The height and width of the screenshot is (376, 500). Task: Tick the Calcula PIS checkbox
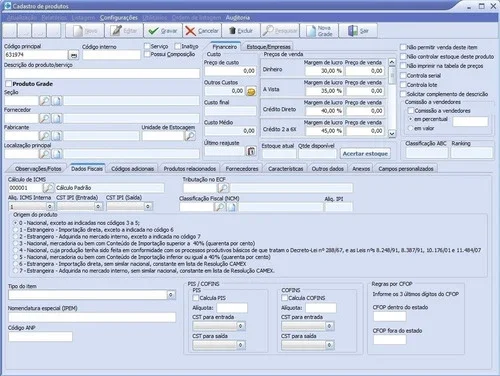196,298
